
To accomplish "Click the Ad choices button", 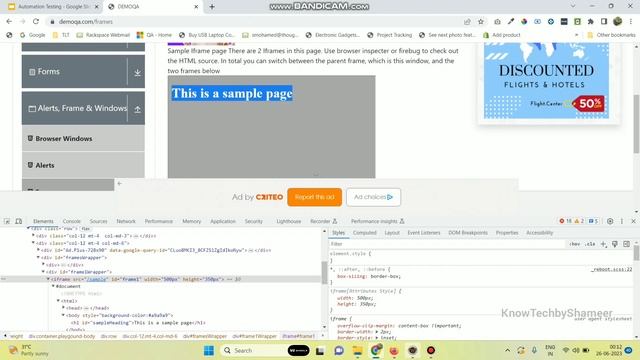I will pos(373,197).
